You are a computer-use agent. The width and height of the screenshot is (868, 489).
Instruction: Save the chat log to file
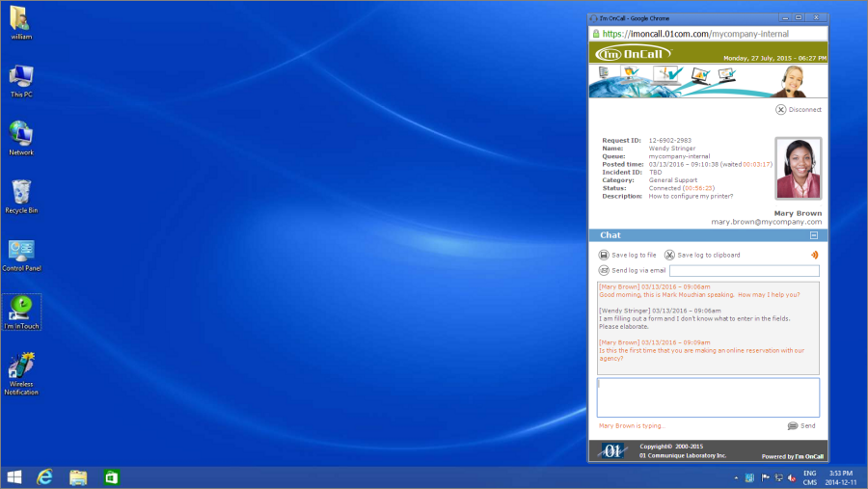pyautogui.click(x=628, y=255)
